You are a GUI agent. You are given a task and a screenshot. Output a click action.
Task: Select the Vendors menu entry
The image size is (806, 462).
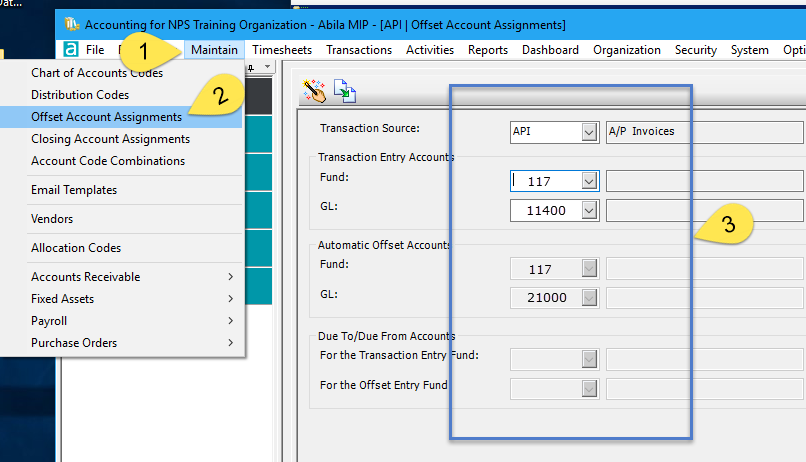52,219
